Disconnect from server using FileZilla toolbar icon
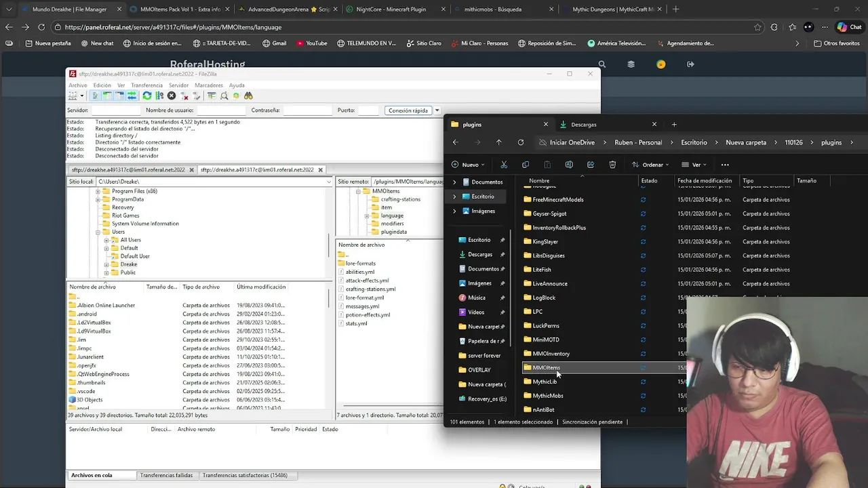The width and height of the screenshot is (868, 488). coord(184,96)
